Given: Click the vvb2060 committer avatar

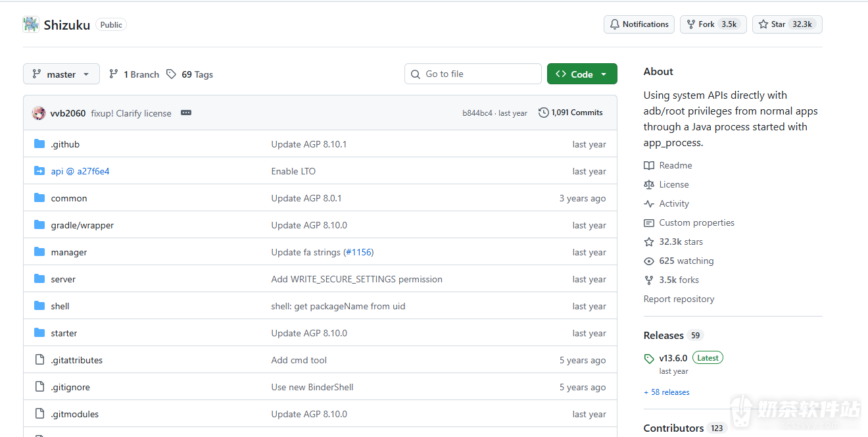Looking at the screenshot, I should (x=39, y=113).
